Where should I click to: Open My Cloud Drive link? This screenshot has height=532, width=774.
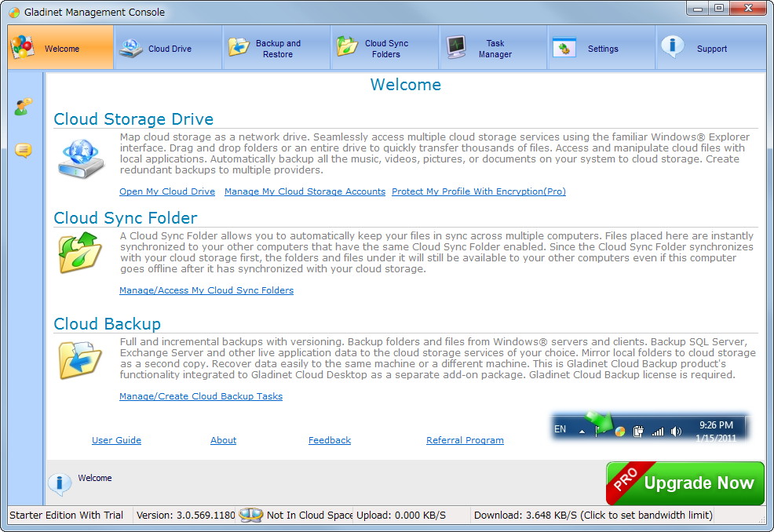(167, 191)
